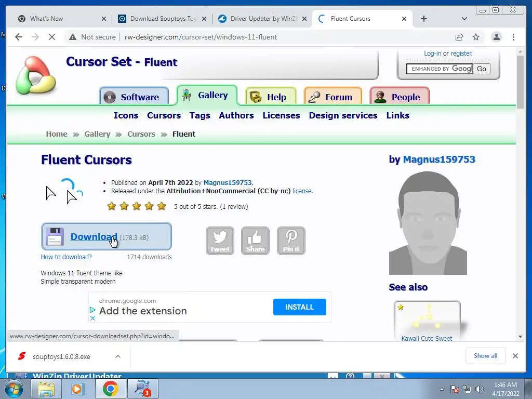Open the People site tab

coord(400,96)
